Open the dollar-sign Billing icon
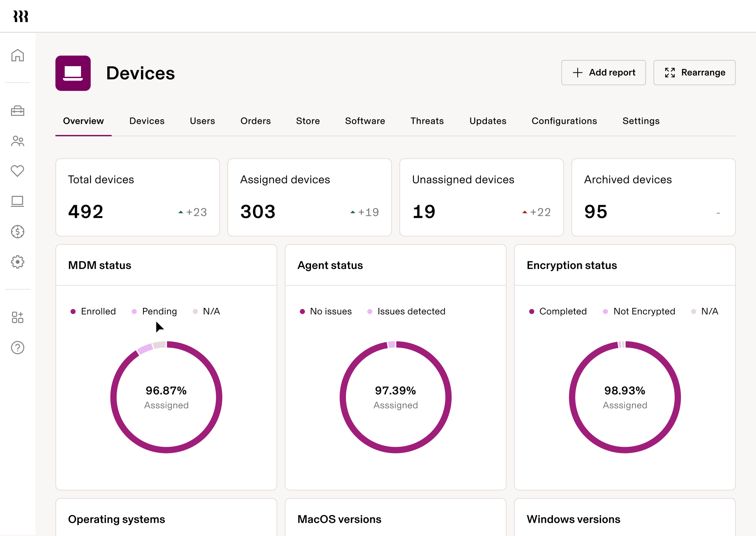 (x=18, y=231)
